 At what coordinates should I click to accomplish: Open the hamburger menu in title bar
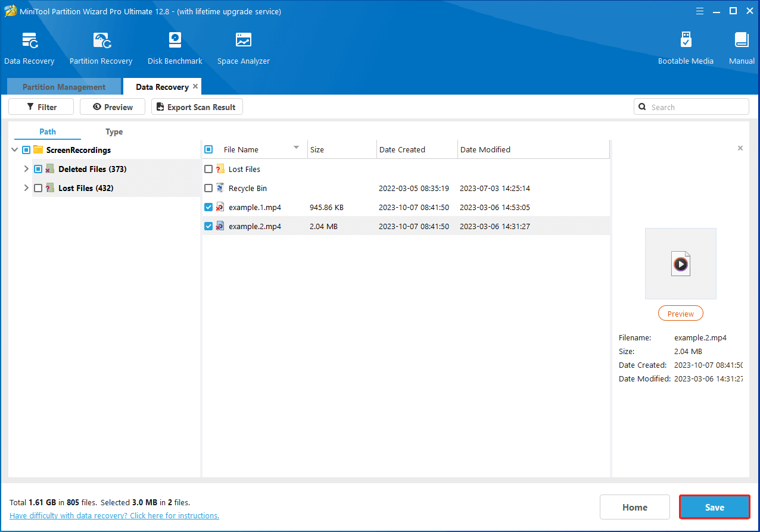click(700, 11)
